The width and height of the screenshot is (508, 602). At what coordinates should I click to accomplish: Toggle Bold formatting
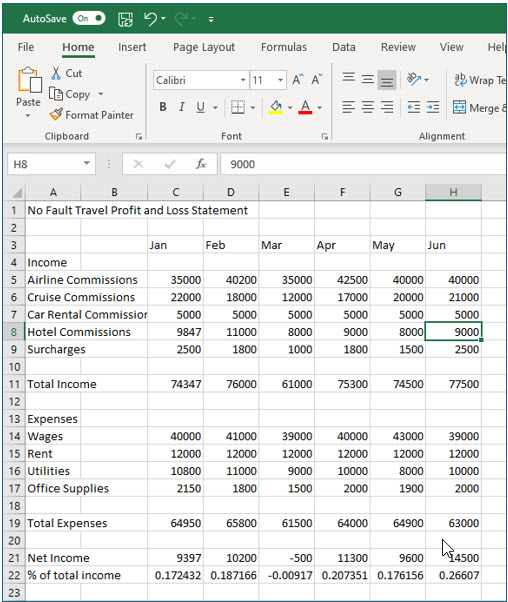tap(162, 107)
